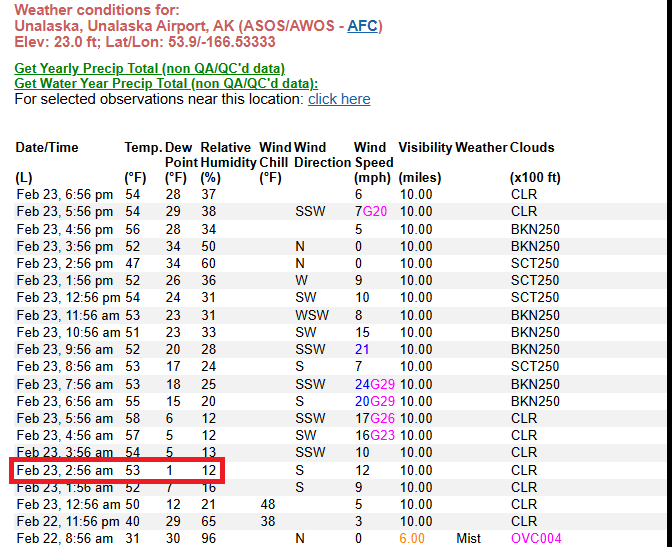Select the highlighted Feb 23, 2:56 am row
The image size is (672, 547).
pos(117,470)
